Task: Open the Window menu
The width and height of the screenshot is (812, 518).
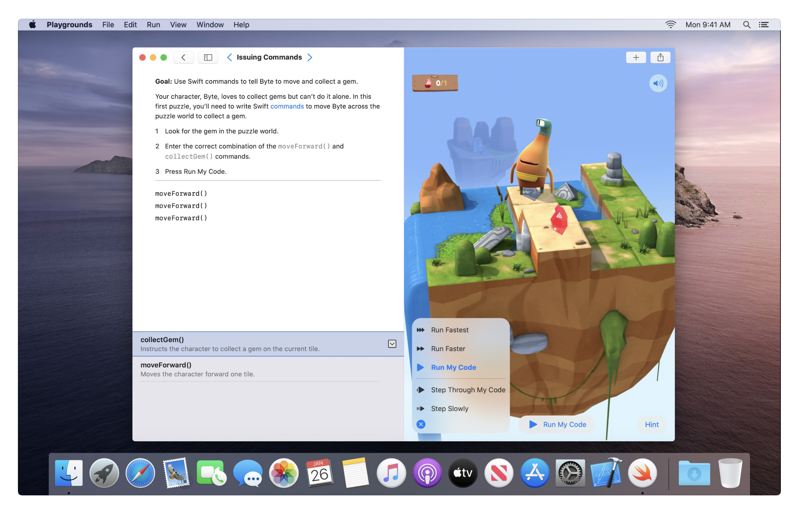Action: pyautogui.click(x=210, y=25)
